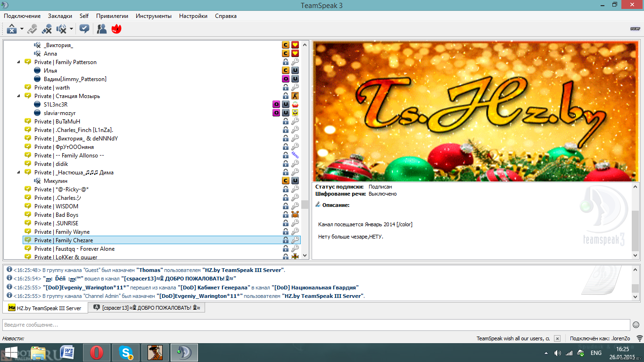This screenshot has width=644, height=362.
Task: Open the Настройки menu
Action: click(x=193, y=16)
